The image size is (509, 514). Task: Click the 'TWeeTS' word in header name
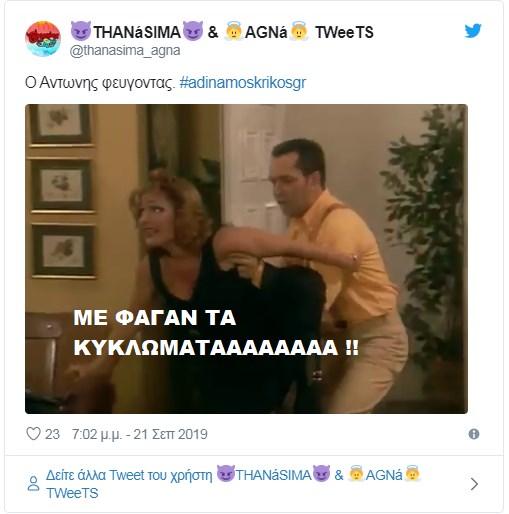(344, 32)
